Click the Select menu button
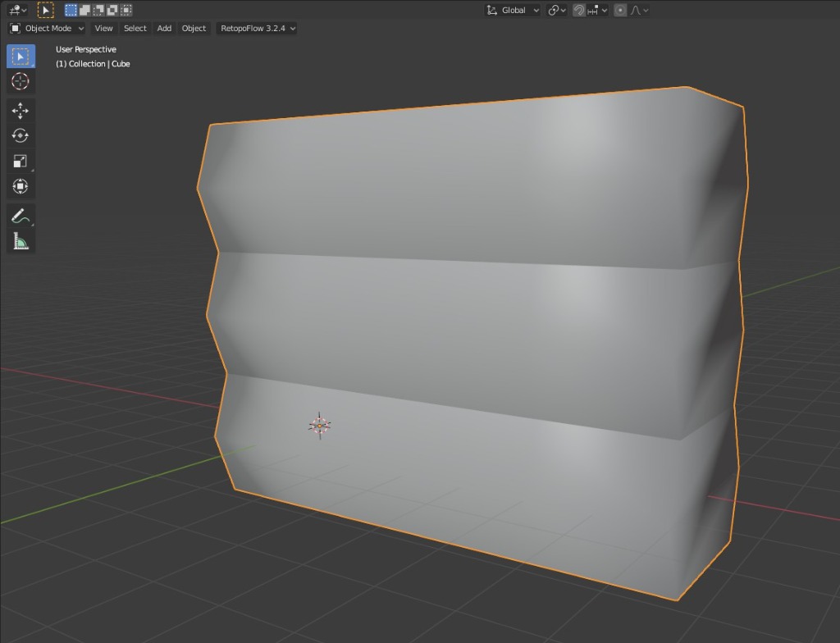840x643 pixels. pyautogui.click(x=135, y=28)
